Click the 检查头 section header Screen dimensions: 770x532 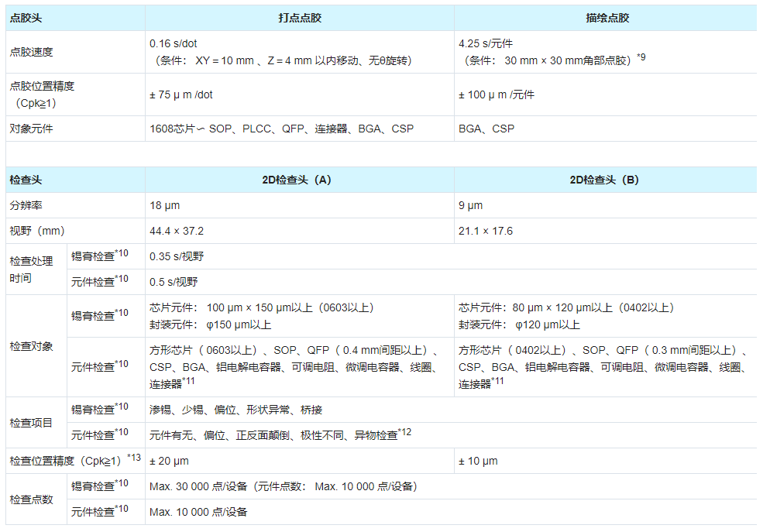(26, 180)
